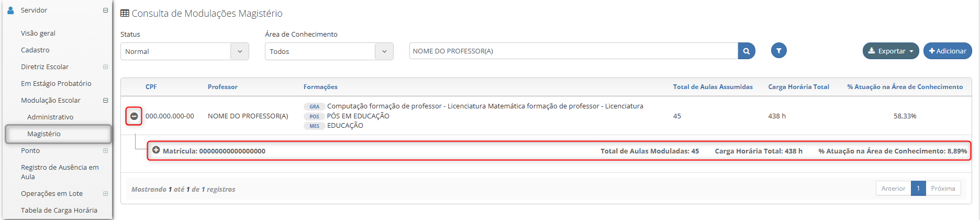Open Administrativo under Modulação Escolar

pos(50,117)
